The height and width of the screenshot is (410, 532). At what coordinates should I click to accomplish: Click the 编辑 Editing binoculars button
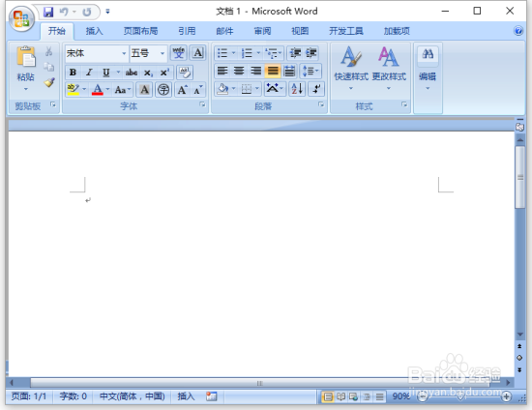428,69
